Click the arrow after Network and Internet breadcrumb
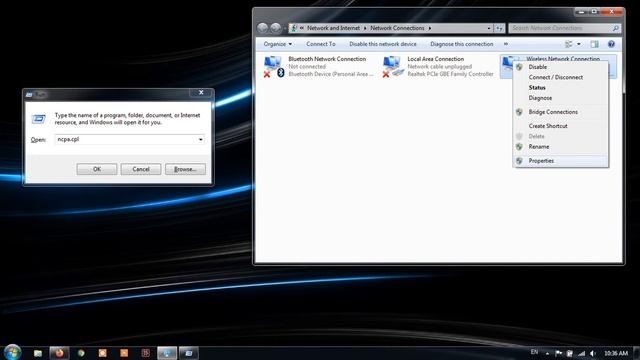640x360 pixels. coord(365,28)
